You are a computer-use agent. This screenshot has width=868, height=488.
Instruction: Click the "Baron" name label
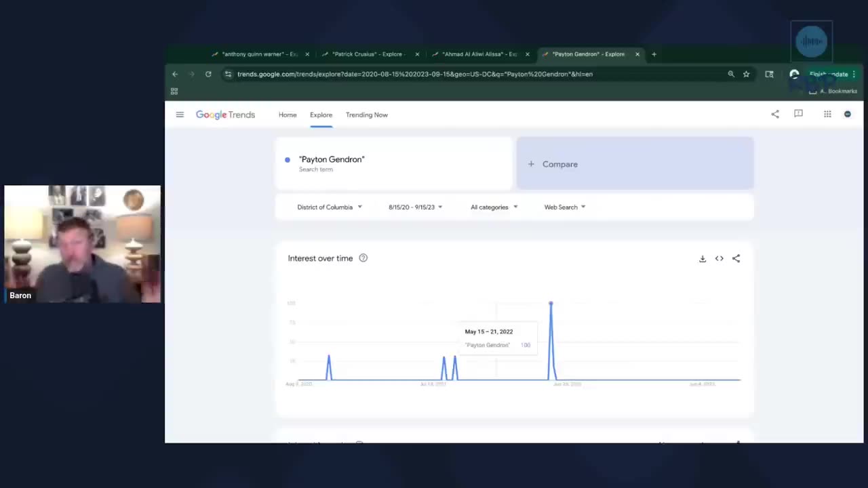[20, 296]
